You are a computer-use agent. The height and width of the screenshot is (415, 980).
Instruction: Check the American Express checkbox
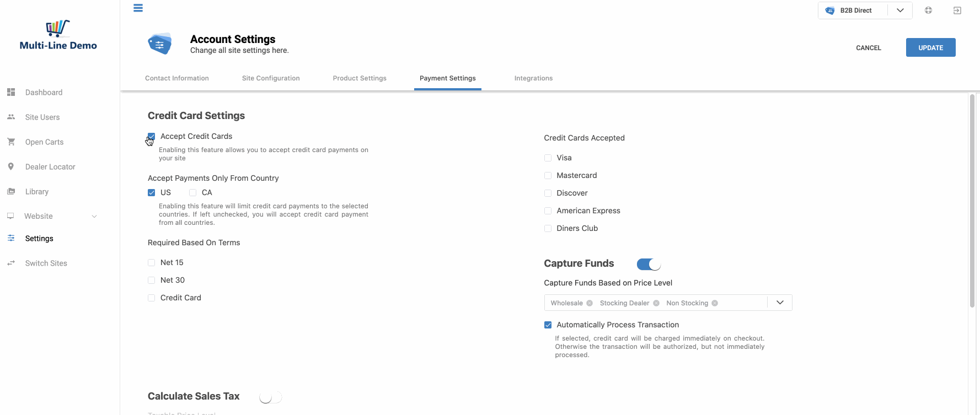(x=548, y=211)
